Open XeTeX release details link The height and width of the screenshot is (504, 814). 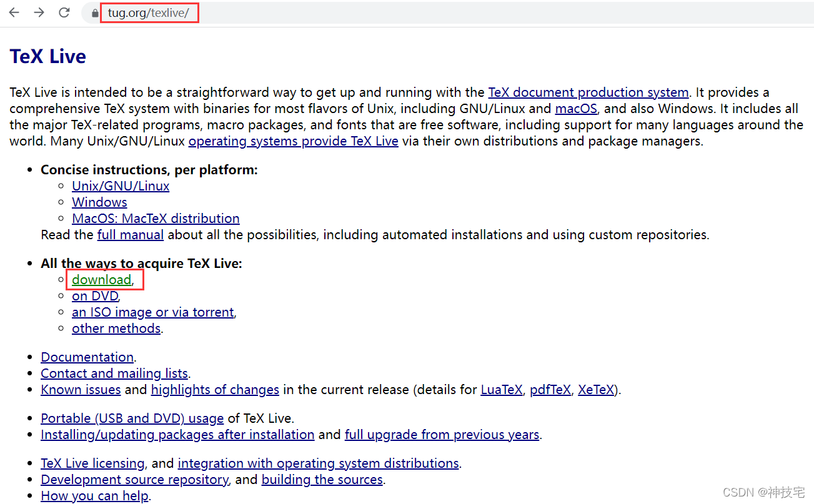(x=596, y=390)
